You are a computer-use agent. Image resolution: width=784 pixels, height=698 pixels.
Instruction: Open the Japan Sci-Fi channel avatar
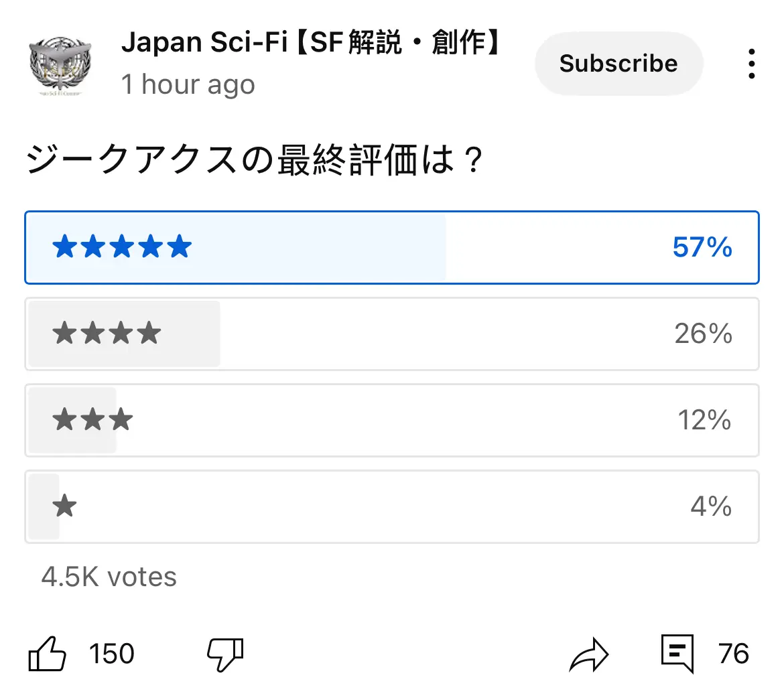pos(60,66)
